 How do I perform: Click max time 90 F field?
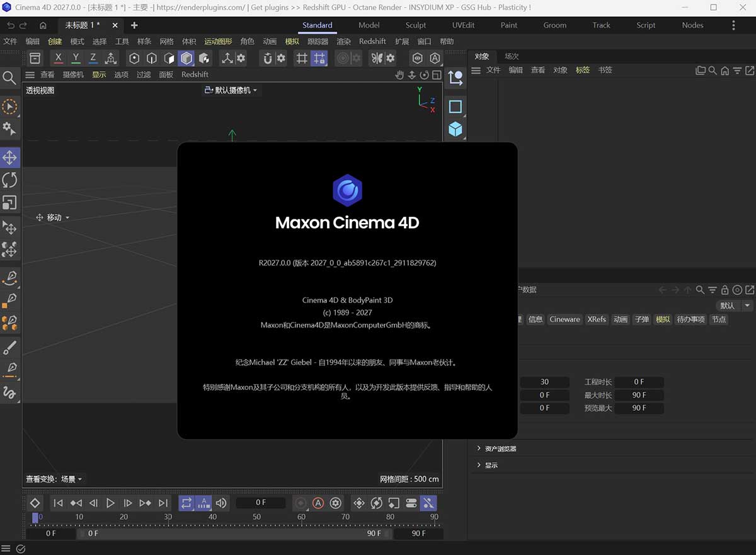tap(639, 395)
